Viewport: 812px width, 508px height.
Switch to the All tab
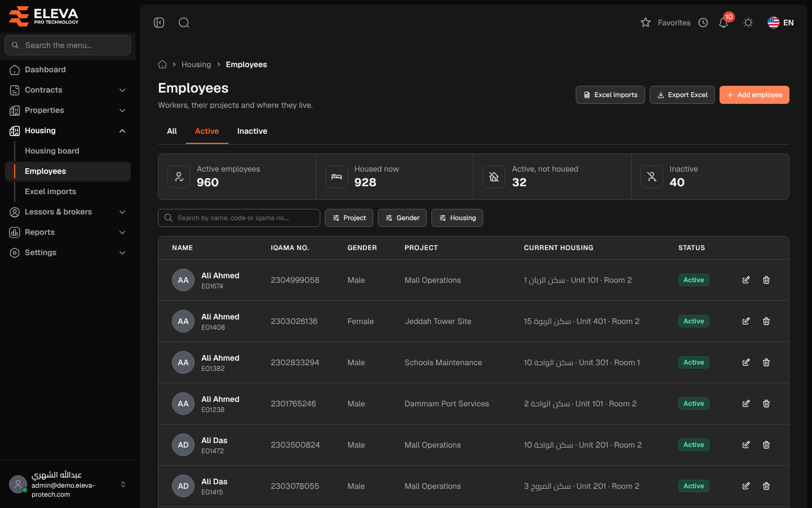tap(172, 131)
